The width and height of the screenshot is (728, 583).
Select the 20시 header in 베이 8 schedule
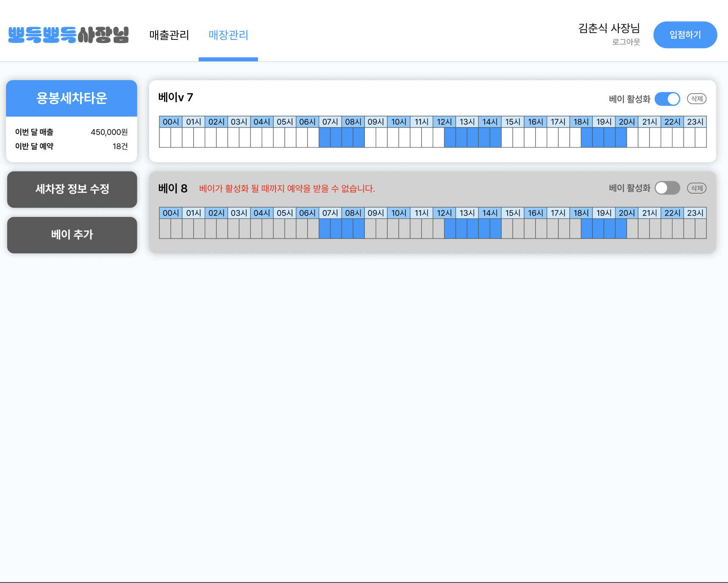click(627, 213)
